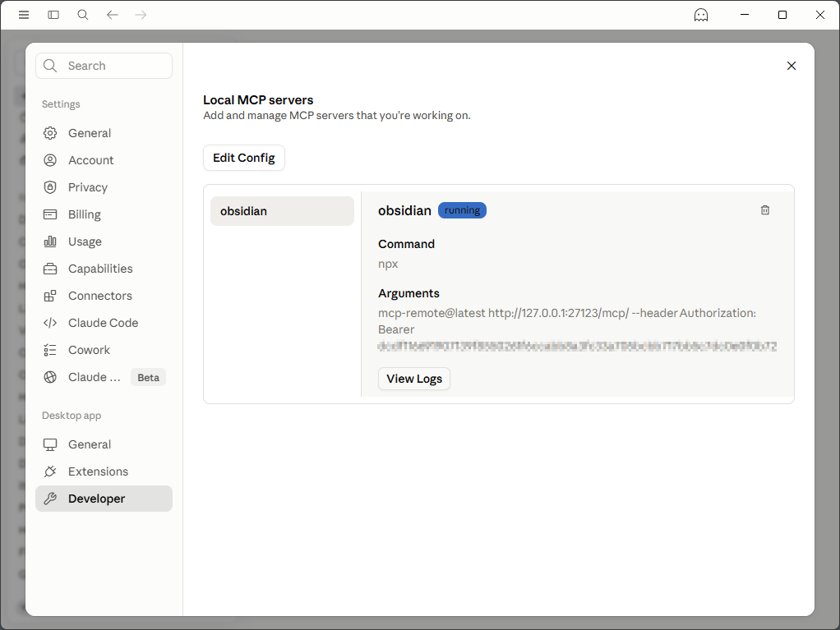Open General under Desktop app section
Viewport: 840px width, 630px height.
tap(104, 445)
